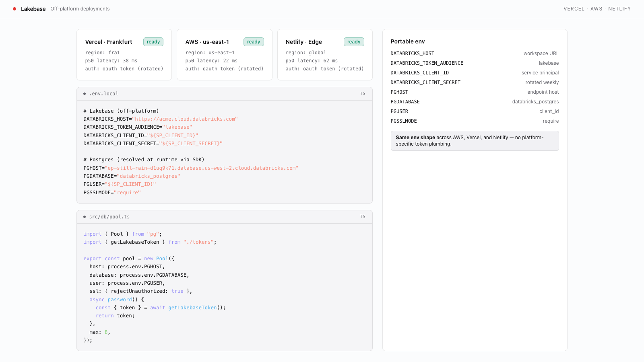Screen dimensions: 644x362
Task: Click 'region: global' in Netlify card
Action: 306,53
